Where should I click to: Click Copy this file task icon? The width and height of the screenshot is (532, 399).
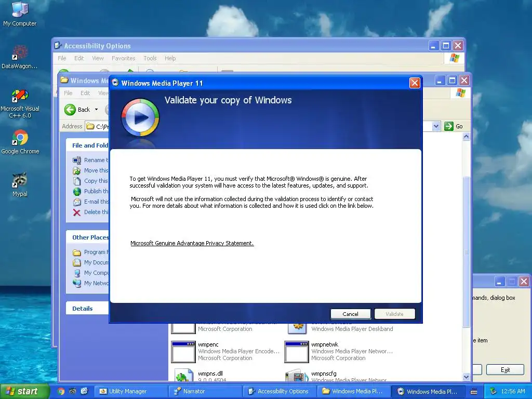click(x=77, y=181)
